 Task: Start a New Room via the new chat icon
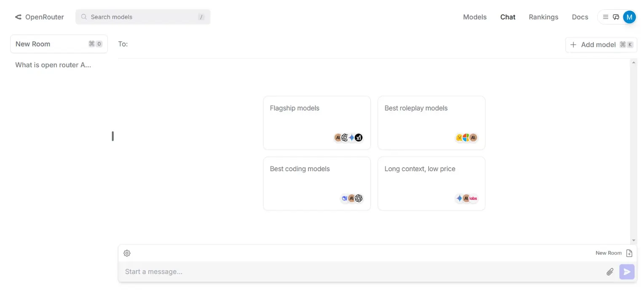point(629,253)
